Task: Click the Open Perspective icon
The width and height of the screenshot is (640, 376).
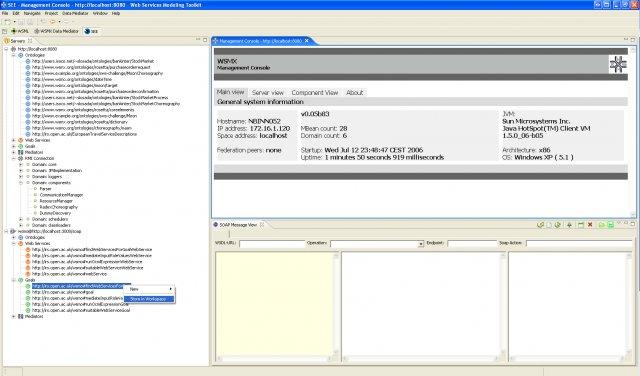Action: point(4,31)
